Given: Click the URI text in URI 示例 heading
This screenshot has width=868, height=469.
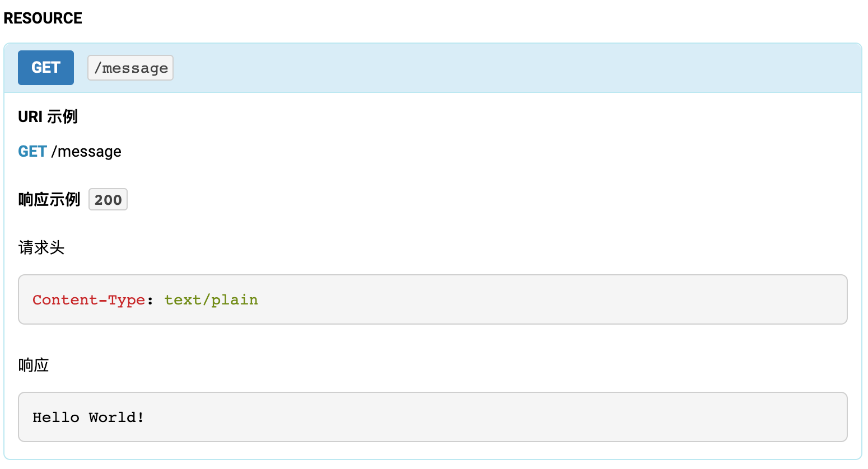Looking at the screenshot, I should point(30,116).
